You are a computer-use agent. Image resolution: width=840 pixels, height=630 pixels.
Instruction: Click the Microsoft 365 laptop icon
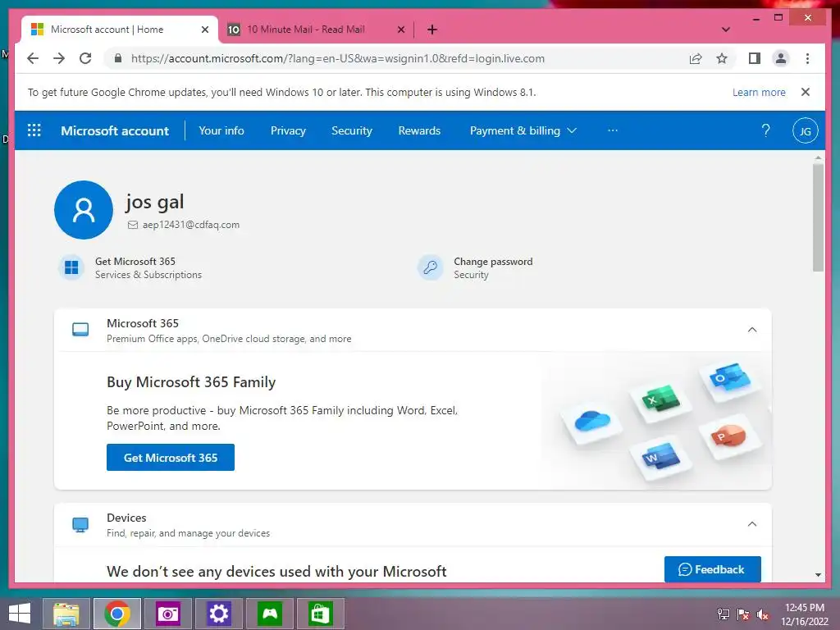click(80, 330)
